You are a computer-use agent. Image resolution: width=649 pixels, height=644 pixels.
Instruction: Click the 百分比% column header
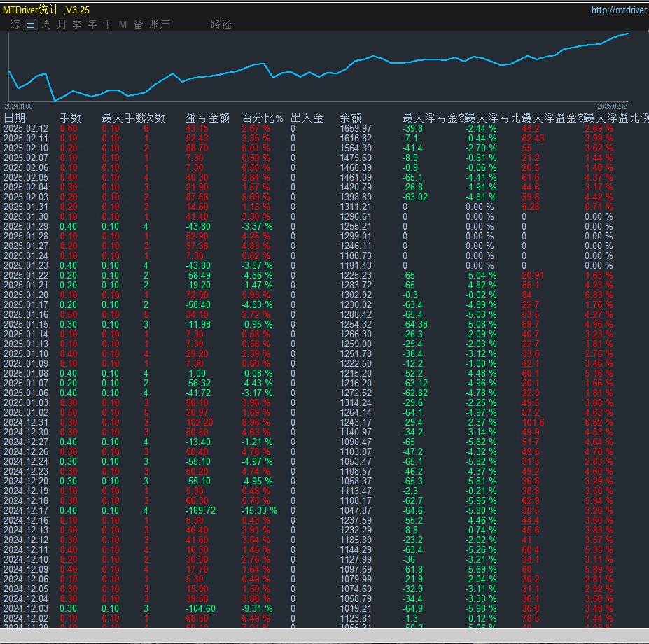(x=263, y=118)
